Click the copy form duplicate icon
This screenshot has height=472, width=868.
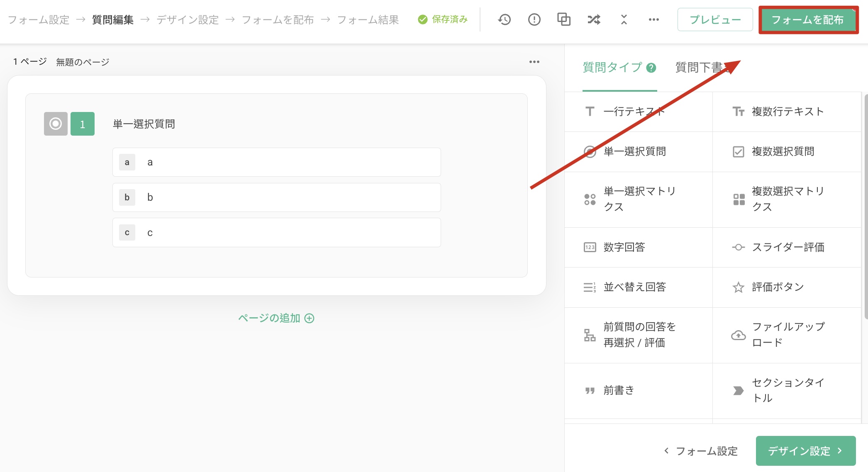point(563,19)
